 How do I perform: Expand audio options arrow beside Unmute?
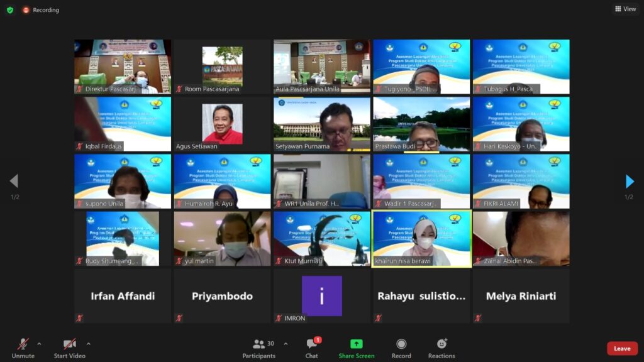pos(39,344)
